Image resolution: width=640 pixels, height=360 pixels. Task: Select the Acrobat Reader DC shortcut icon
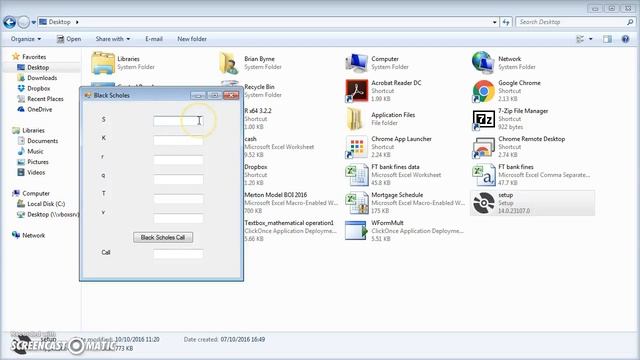(356, 91)
